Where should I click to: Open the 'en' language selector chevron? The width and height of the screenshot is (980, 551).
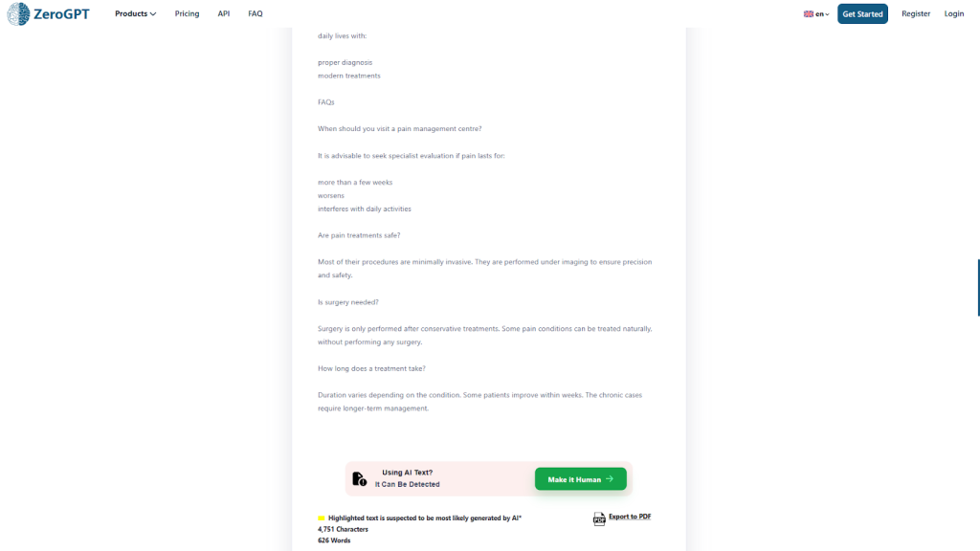[827, 14]
